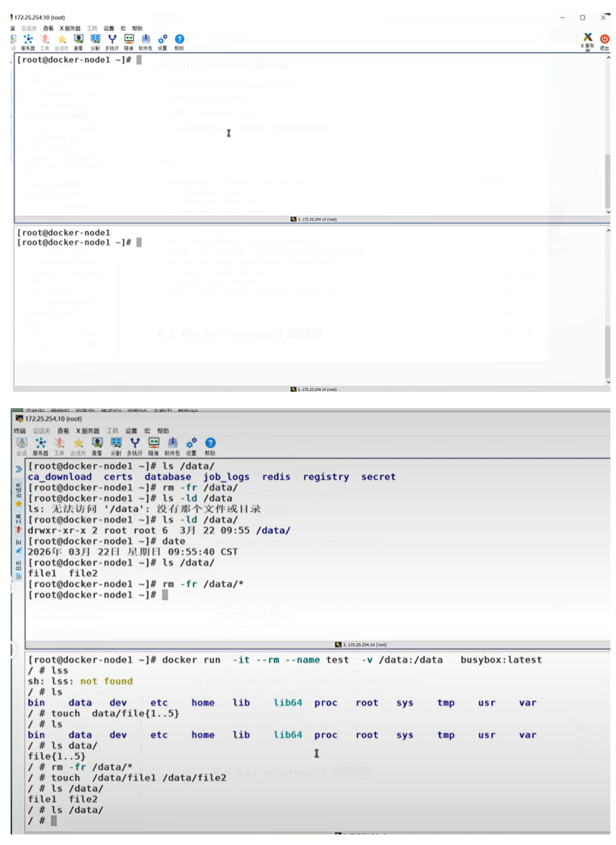Click View (查看) icon in upper window toolbar
616x845 pixels.
(x=79, y=41)
